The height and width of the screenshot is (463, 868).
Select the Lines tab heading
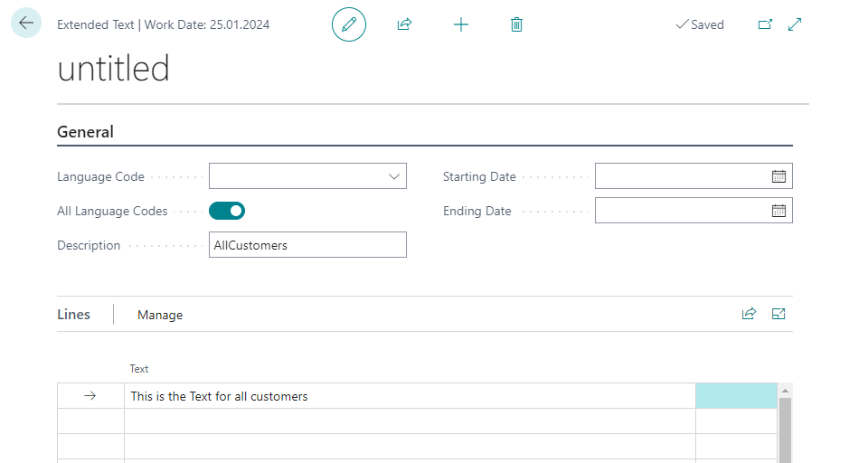coord(73,315)
